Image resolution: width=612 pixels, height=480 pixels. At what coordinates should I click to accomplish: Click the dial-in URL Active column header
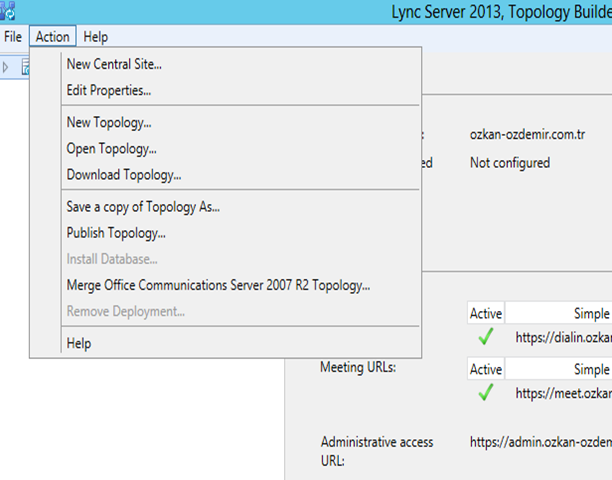coord(486,313)
